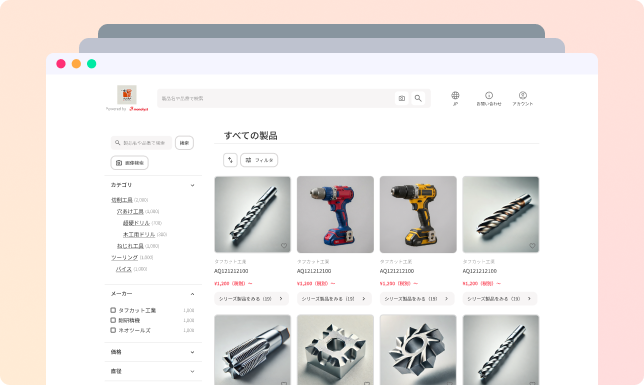This screenshot has width=644, height=385.
Task: Check the maker checkbox between タフカット工業 and ネオツールズ
Action: [x=113, y=320]
